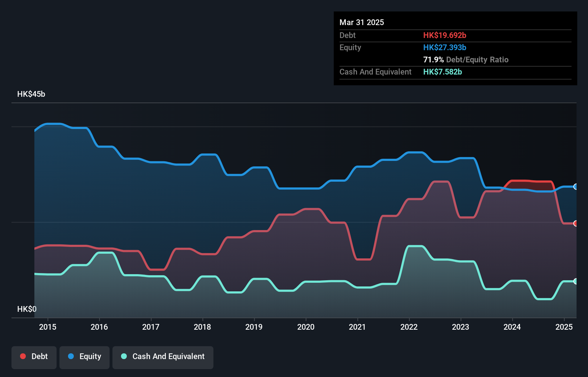Click the HK$0 y-axis label
The height and width of the screenshot is (377, 588).
click(27, 309)
